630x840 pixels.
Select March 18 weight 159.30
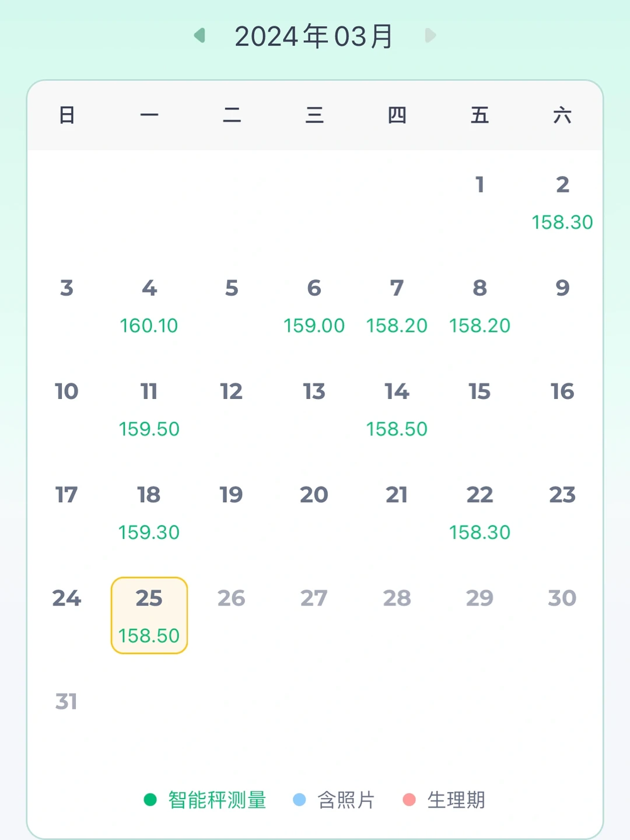tap(149, 513)
